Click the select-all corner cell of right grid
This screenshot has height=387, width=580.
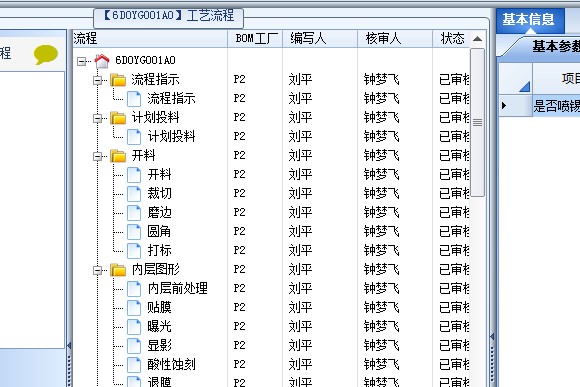[516, 78]
